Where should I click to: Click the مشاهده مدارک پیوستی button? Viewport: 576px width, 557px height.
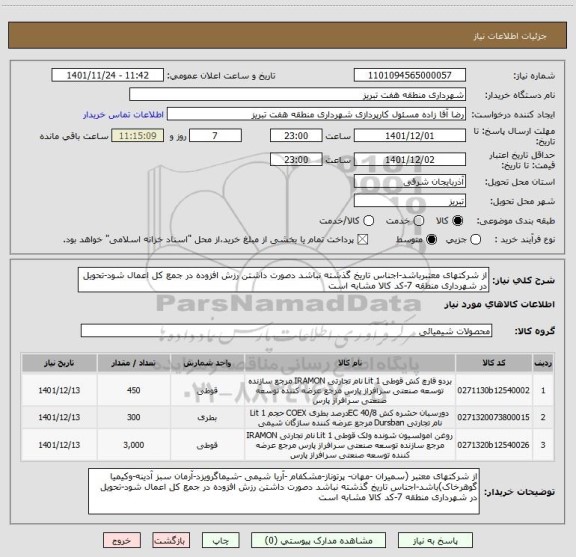318,541
